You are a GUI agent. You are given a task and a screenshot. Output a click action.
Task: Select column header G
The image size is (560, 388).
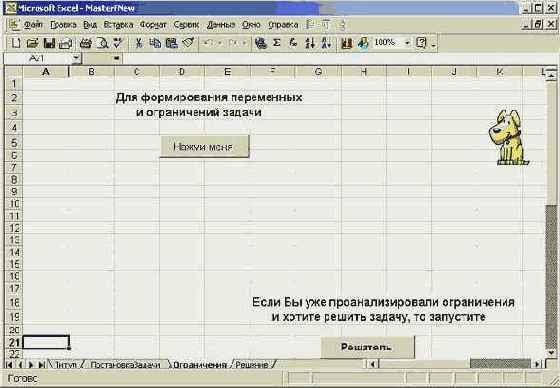[x=318, y=72]
